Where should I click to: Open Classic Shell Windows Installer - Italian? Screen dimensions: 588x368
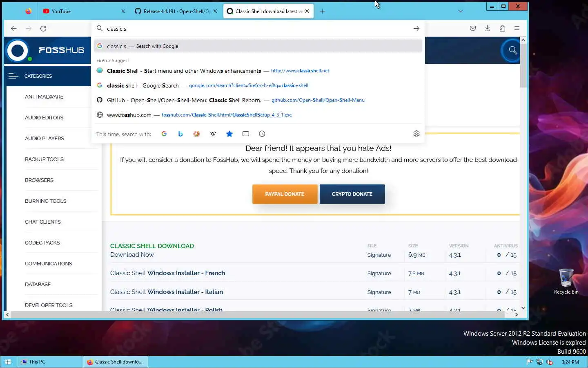point(167,292)
